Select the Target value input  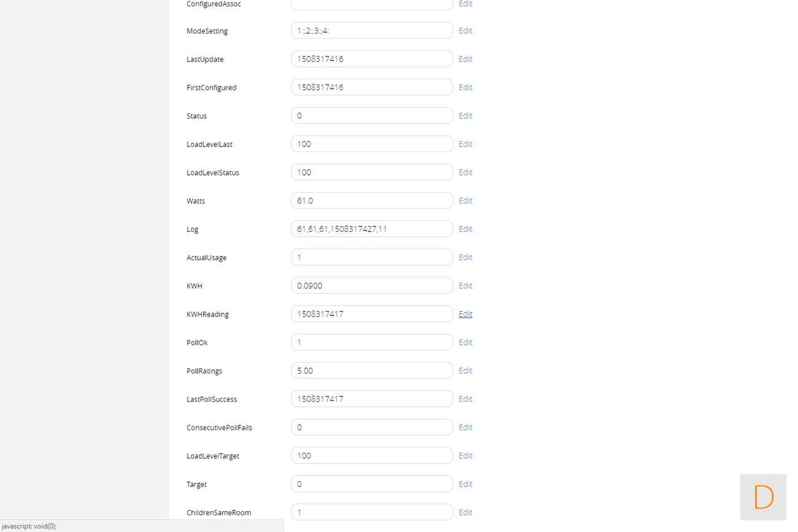pos(371,484)
